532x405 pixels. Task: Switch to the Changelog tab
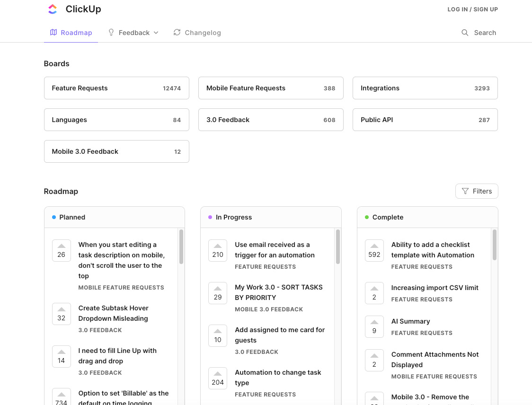click(197, 33)
